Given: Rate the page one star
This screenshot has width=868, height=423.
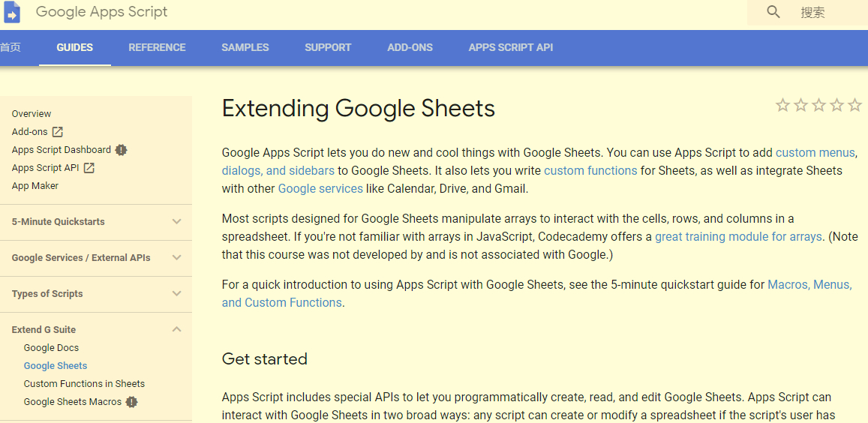Looking at the screenshot, I should click(782, 105).
